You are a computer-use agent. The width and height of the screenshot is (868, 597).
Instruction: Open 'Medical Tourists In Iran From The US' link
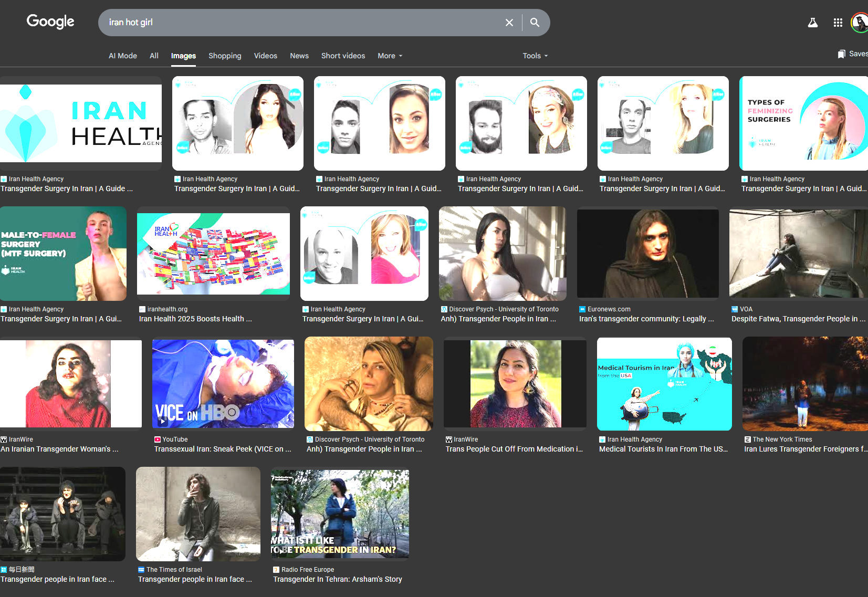click(x=663, y=449)
